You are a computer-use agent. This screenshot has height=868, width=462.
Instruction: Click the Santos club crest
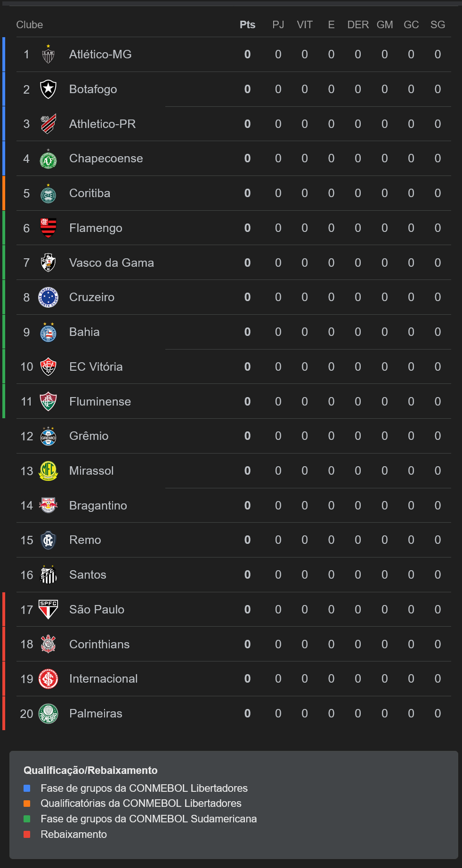click(48, 575)
